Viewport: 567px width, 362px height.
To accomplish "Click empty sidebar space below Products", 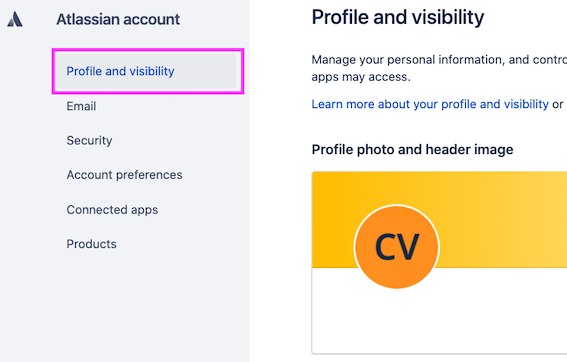I will pos(145,307).
